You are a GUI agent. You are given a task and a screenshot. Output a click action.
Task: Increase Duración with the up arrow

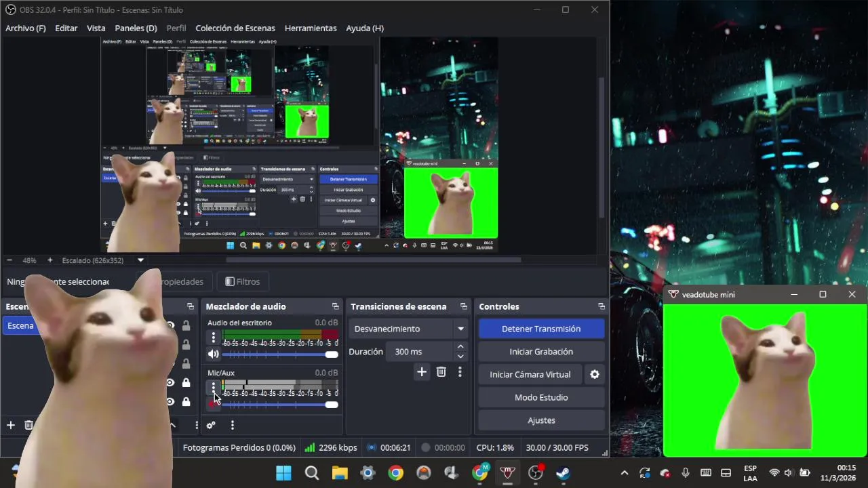point(460,347)
